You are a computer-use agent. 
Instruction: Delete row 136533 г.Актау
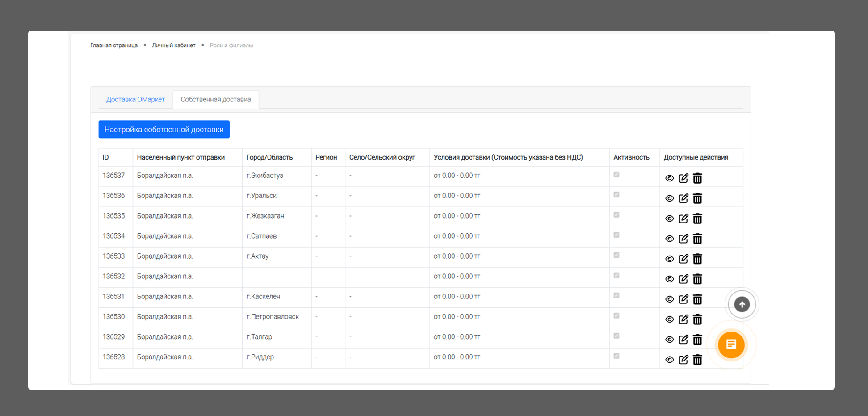click(x=697, y=259)
